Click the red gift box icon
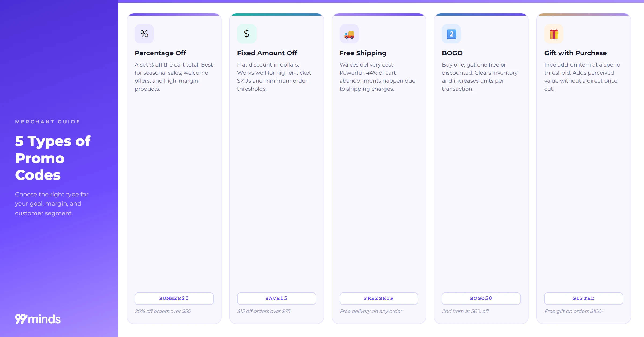 (554, 34)
